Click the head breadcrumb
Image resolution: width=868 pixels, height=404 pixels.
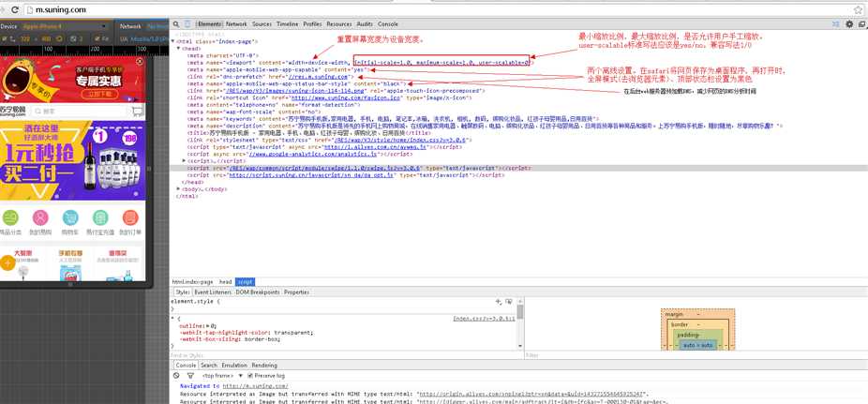coord(225,282)
